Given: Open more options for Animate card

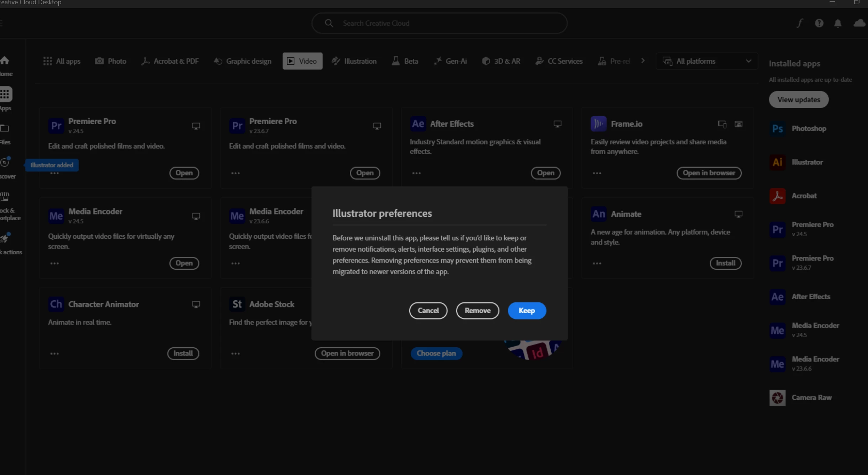Looking at the screenshot, I should pos(597,264).
